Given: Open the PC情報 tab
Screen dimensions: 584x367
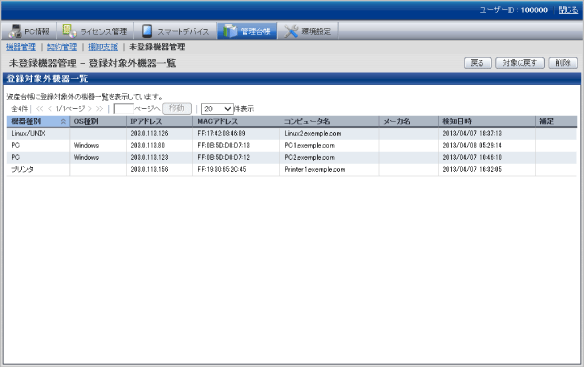Looking at the screenshot, I should pos(29,31).
